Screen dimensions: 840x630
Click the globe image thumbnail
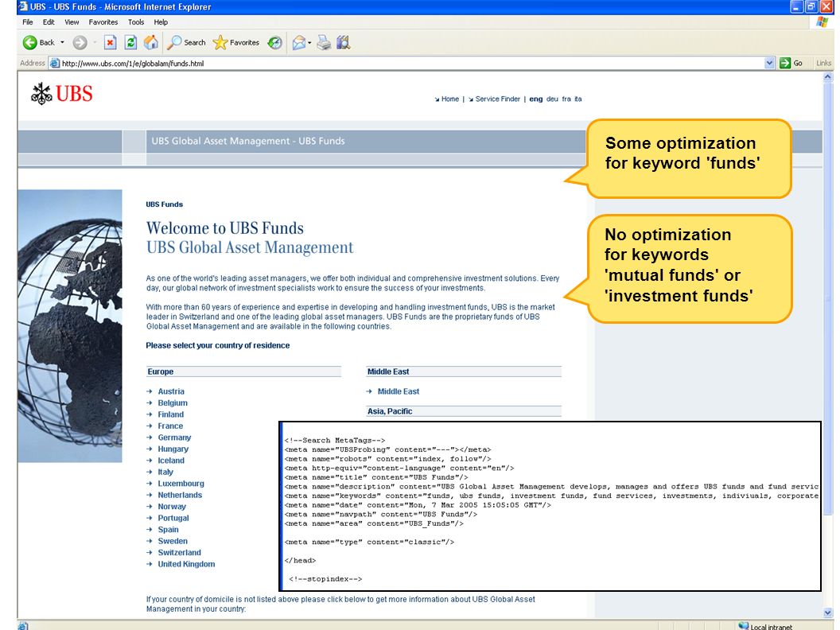click(x=70, y=325)
